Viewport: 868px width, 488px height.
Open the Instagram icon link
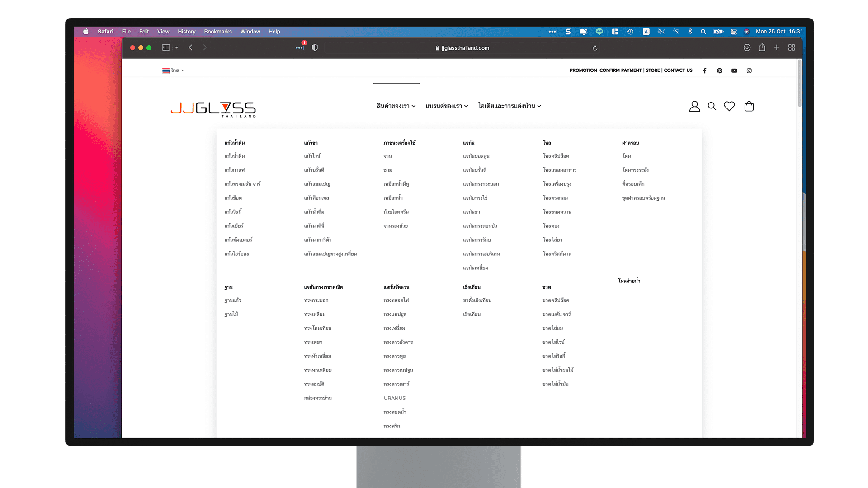pyautogui.click(x=749, y=70)
